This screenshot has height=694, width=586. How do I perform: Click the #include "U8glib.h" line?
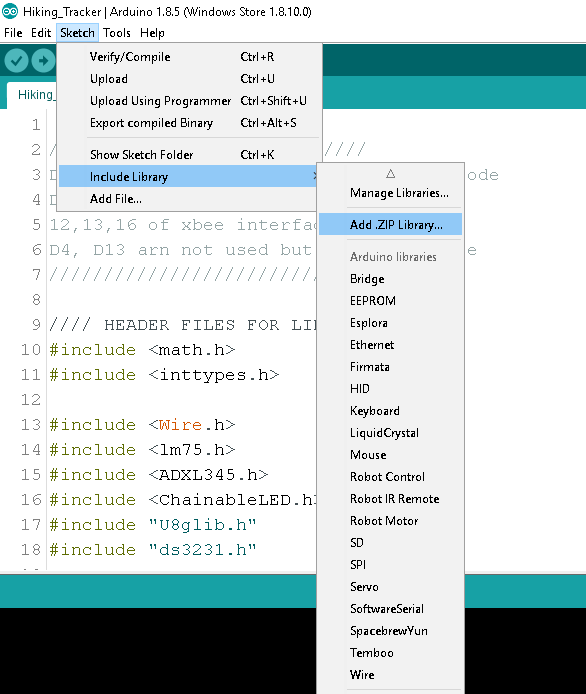(x=153, y=525)
